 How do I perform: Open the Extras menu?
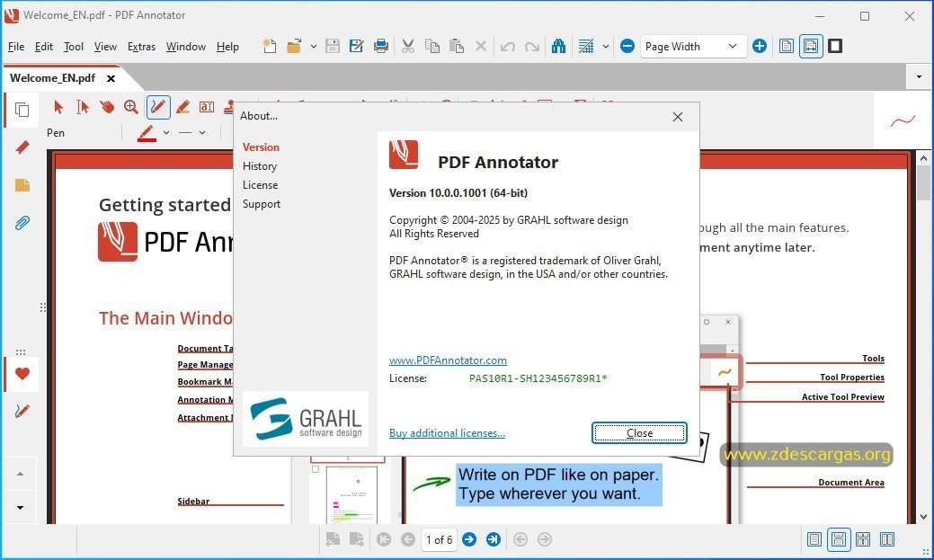[x=142, y=47]
